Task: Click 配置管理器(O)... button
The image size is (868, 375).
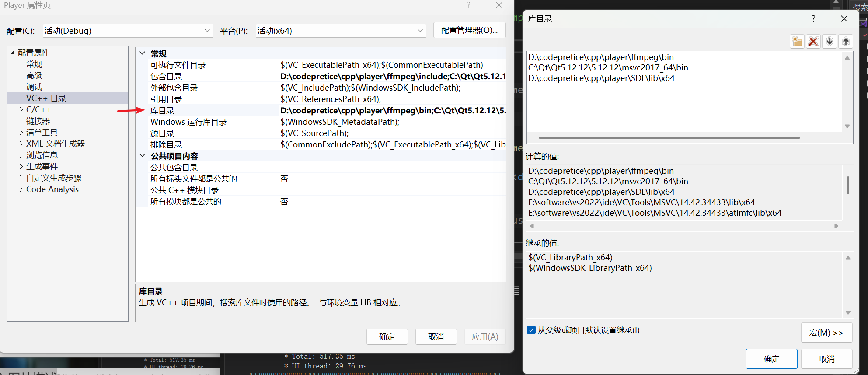Action: tap(469, 30)
